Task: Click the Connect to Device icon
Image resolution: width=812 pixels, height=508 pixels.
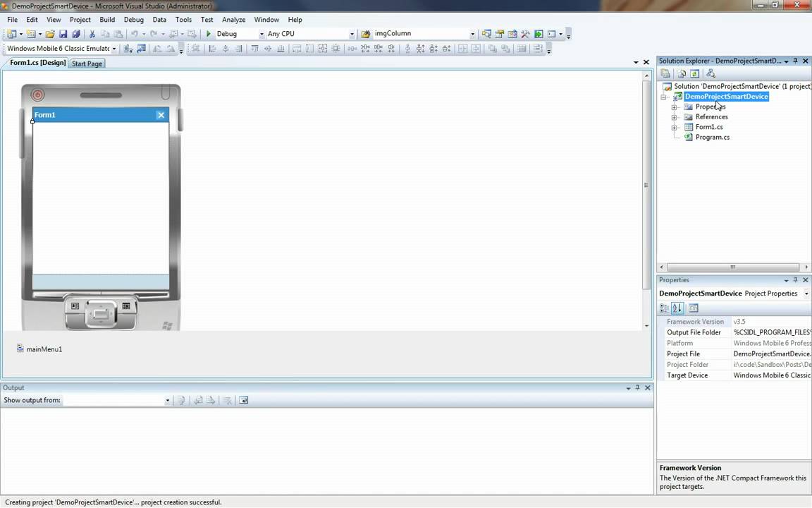Action: 128,49
